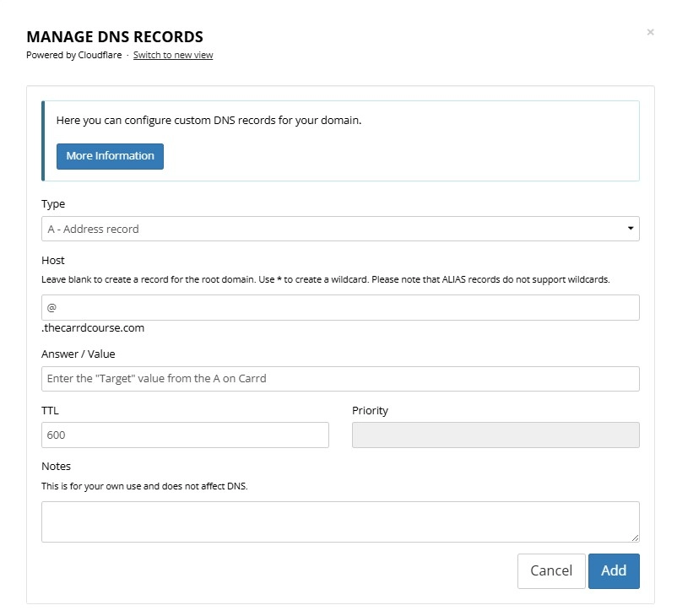This screenshot has height=616, width=677.
Task: Click the Answer / Value label
Action: (x=79, y=354)
